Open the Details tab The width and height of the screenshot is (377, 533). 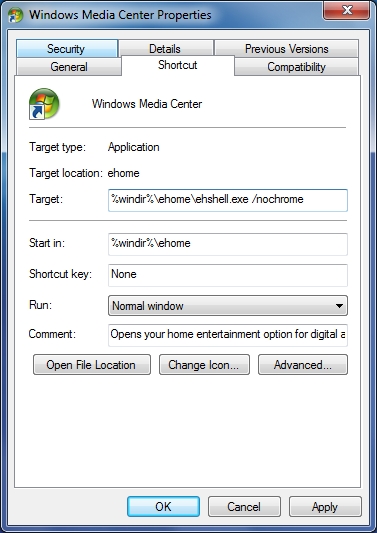point(165,49)
